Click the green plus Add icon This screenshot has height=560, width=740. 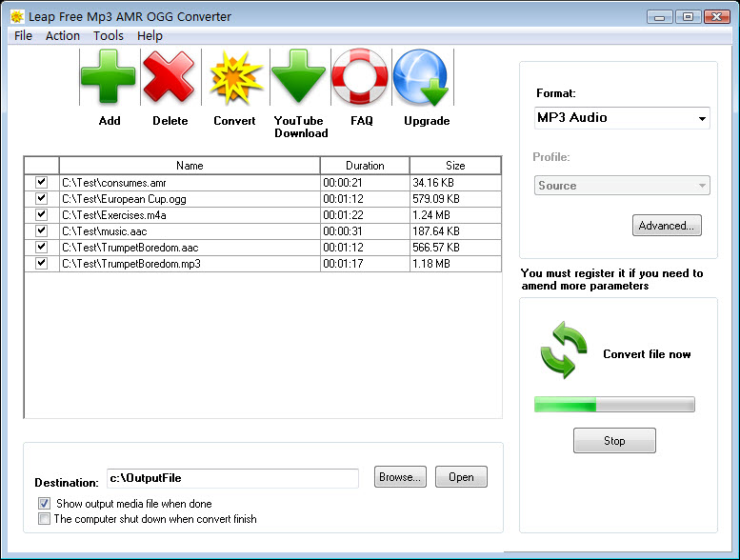click(x=108, y=77)
